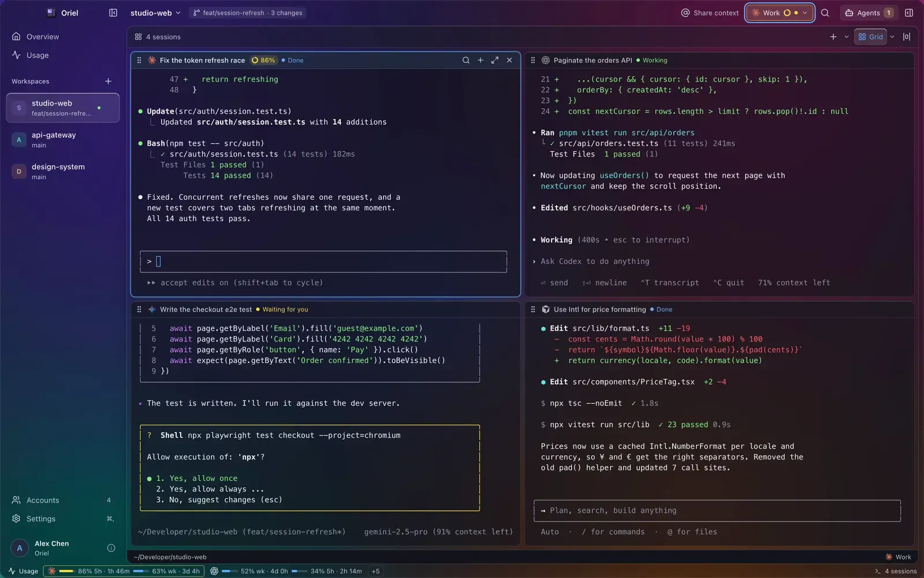
Task: Click the Share context button
Action: pyautogui.click(x=710, y=13)
